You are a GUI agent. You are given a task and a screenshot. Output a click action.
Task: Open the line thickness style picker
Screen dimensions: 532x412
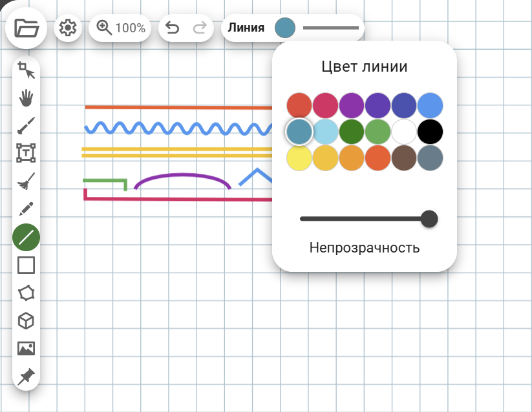click(x=330, y=28)
